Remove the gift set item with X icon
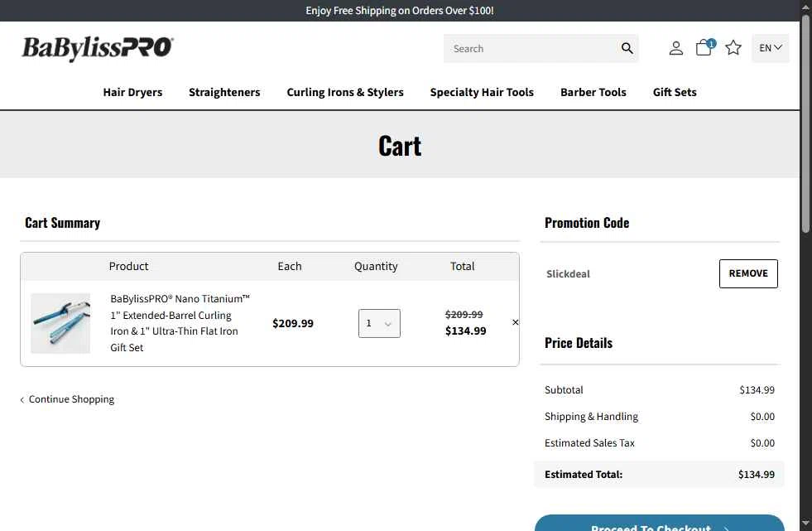Viewport: 812px width, 531px height. 516,322
